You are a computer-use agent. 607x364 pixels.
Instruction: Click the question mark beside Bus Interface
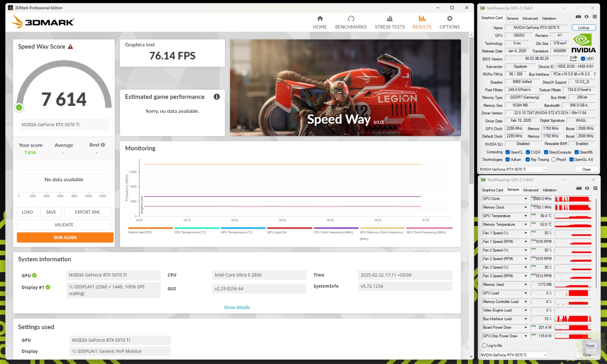pos(594,74)
